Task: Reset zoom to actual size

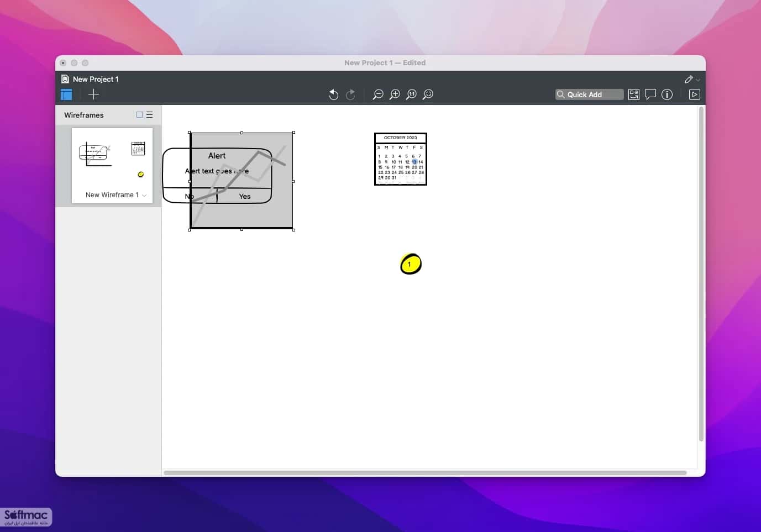Action: click(411, 94)
